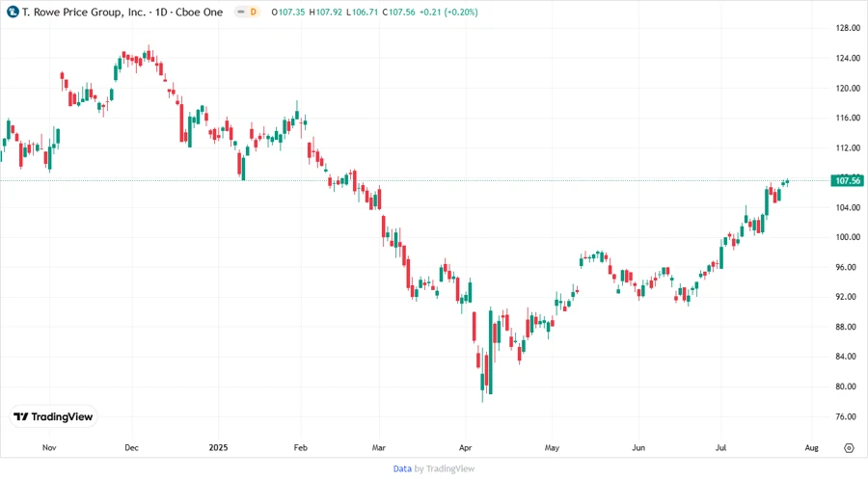
Task: Select the Feb label on time axis
Action: [x=301, y=447]
